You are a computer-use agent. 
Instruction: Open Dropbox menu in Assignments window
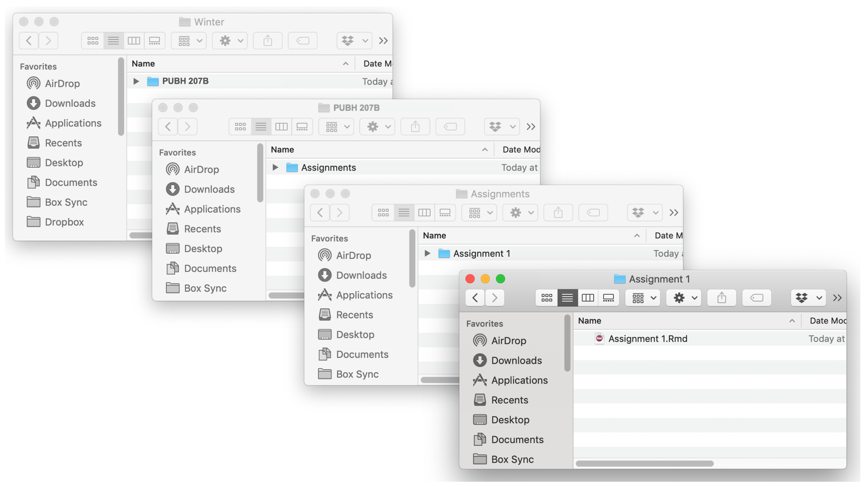645,213
